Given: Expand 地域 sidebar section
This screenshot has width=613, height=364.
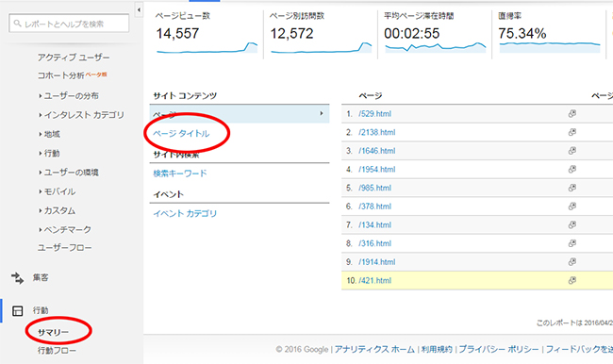Looking at the screenshot, I should [49, 134].
